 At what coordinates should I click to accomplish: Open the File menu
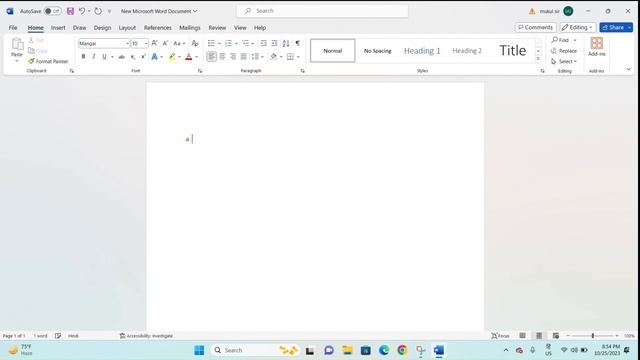(13, 28)
